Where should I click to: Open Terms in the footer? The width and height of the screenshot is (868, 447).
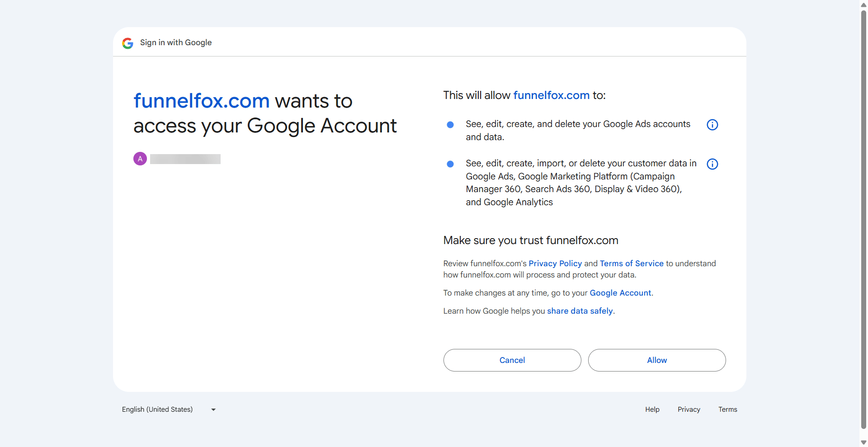[728, 409]
